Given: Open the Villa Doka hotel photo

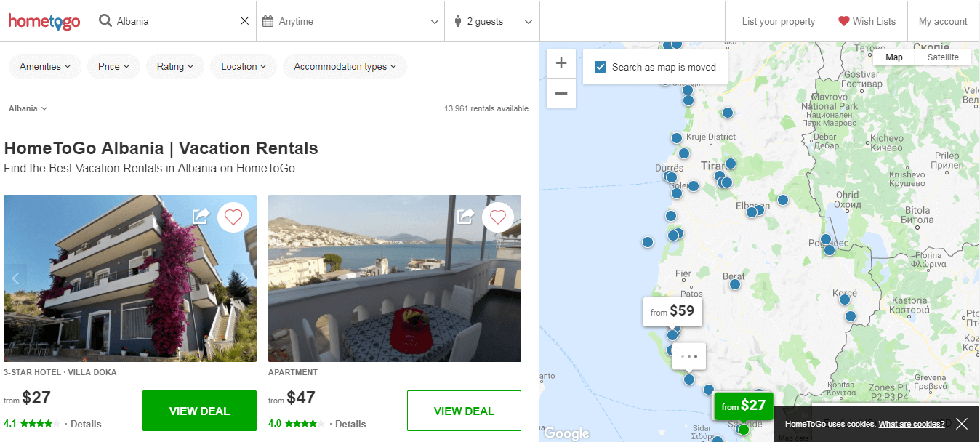Looking at the screenshot, I should point(130,278).
